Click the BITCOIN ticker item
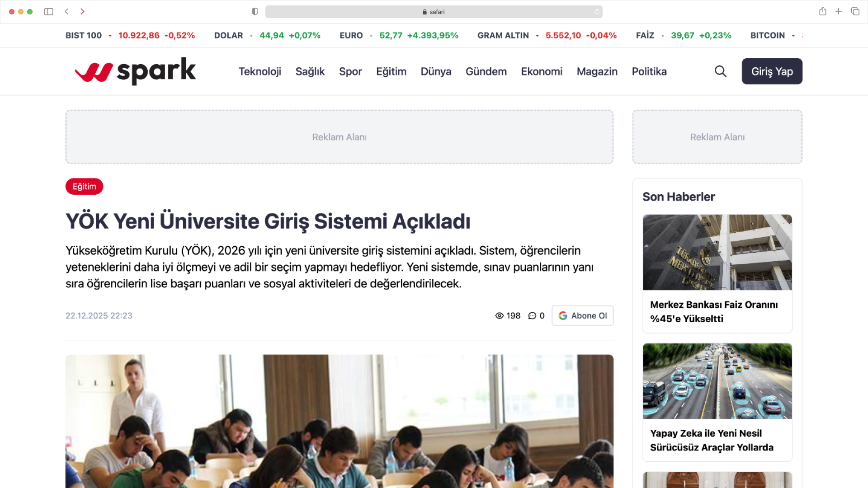 tap(776, 35)
